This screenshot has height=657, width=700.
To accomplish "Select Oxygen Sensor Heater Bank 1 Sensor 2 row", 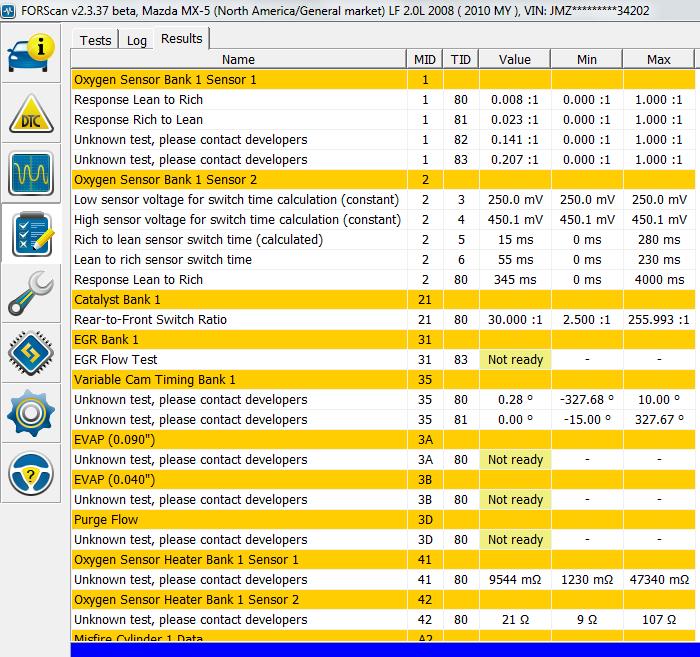I will pyautogui.click(x=383, y=599).
